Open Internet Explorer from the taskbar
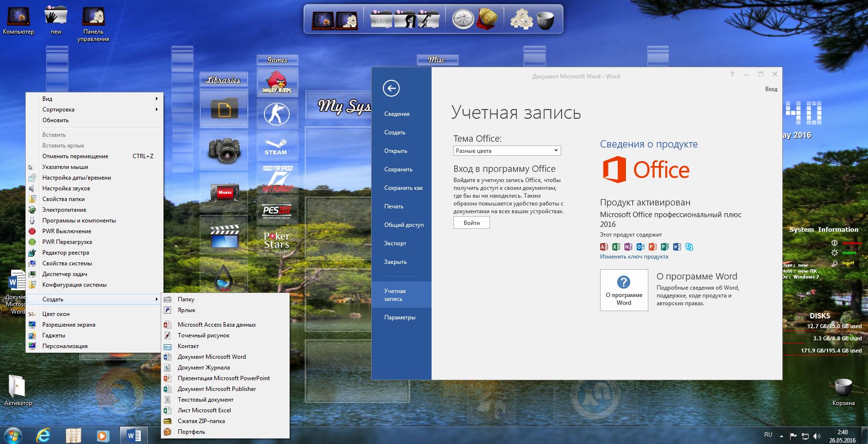The image size is (868, 444). pyautogui.click(x=43, y=435)
